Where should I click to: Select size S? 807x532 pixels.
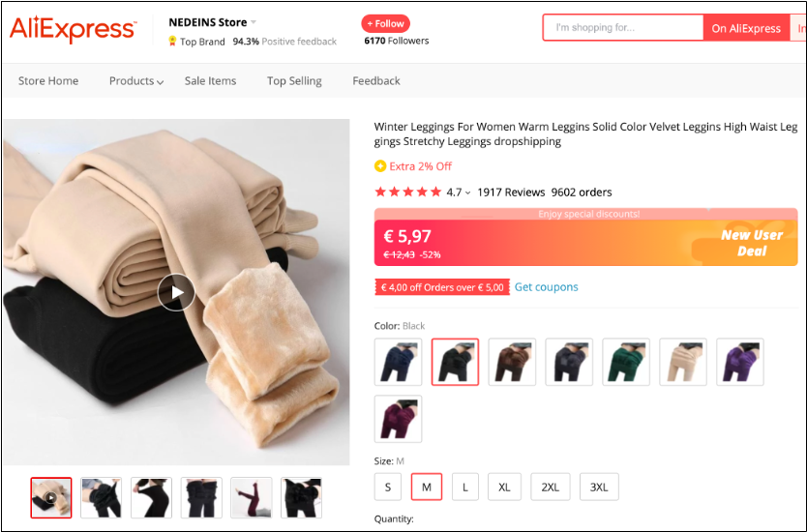point(388,487)
